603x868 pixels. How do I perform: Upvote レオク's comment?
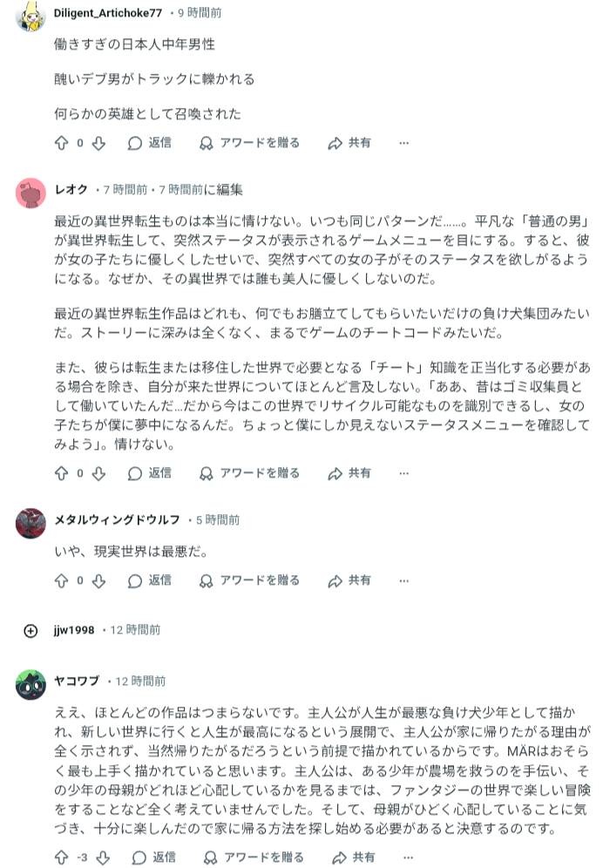(x=61, y=473)
